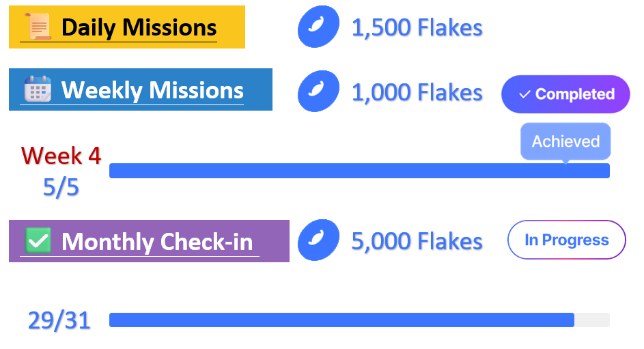Click the unfilled end of the monthly progress bar
Viewport: 644px width, 349px height.
[x=592, y=320]
